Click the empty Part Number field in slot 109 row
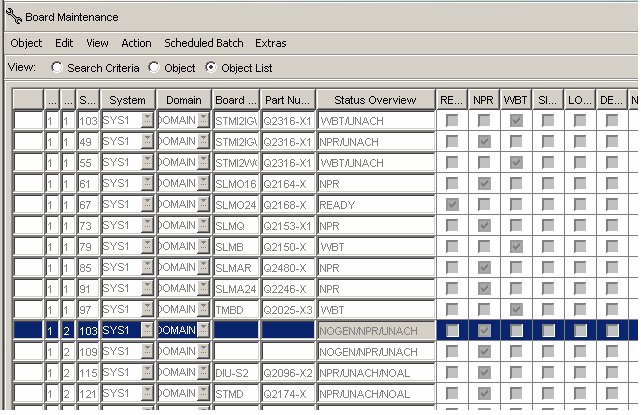Image resolution: width=641 pixels, height=415 pixels. (288, 352)
